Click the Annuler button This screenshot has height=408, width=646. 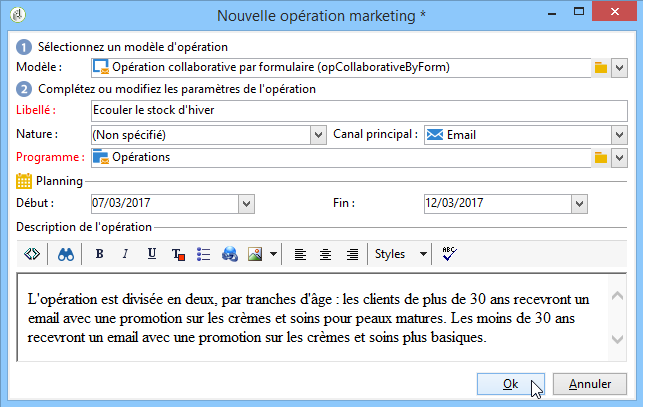click(590, 384)
